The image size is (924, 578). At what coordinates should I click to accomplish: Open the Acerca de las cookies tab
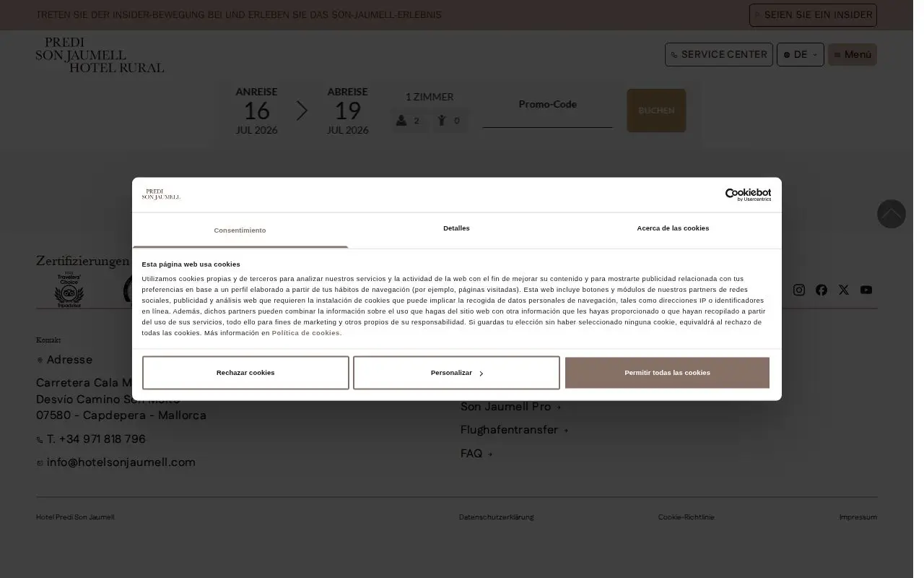click(x=673, y=228)
